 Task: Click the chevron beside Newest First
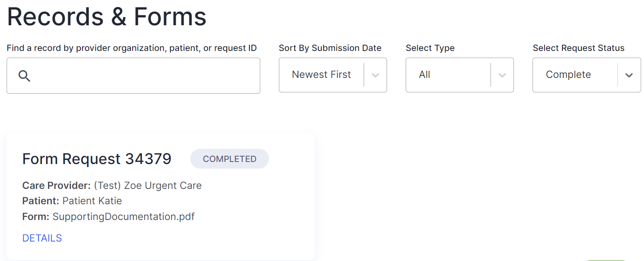coord(375,75)
